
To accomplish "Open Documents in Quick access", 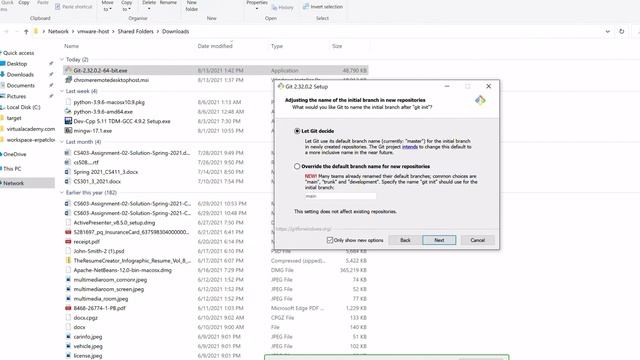I will click(20, 85).
